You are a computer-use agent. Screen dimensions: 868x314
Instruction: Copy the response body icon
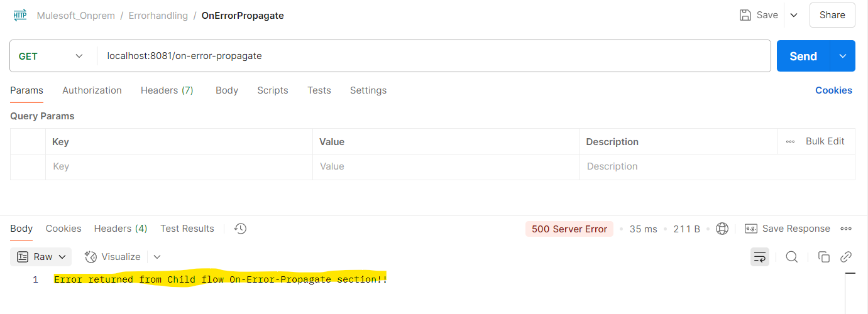pyautogui.click(x=823, y=256)
